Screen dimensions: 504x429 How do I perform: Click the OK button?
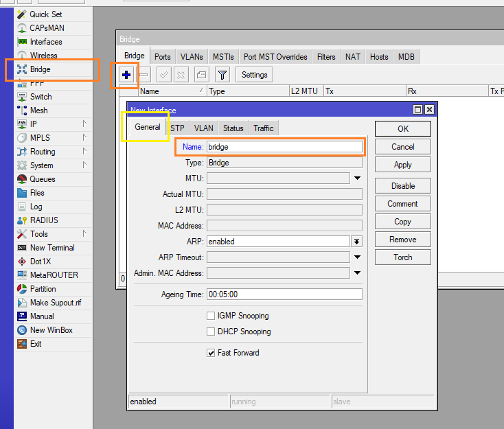click(x=402, y=128)
